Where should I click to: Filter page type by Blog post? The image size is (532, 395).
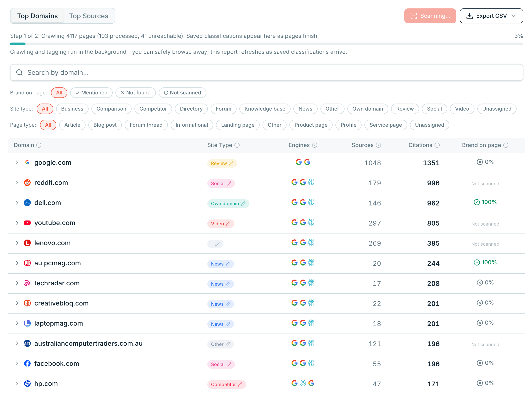pos(105,125)
